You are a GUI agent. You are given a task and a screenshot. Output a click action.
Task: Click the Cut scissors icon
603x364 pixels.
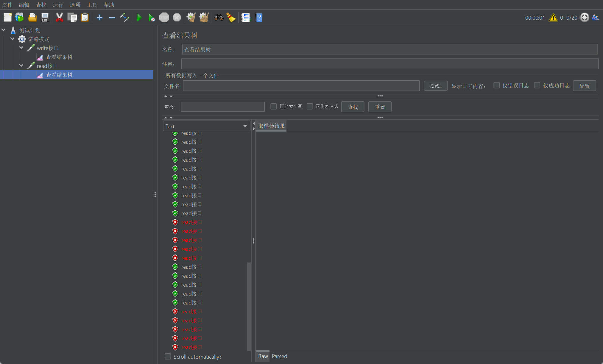[59, 18]
